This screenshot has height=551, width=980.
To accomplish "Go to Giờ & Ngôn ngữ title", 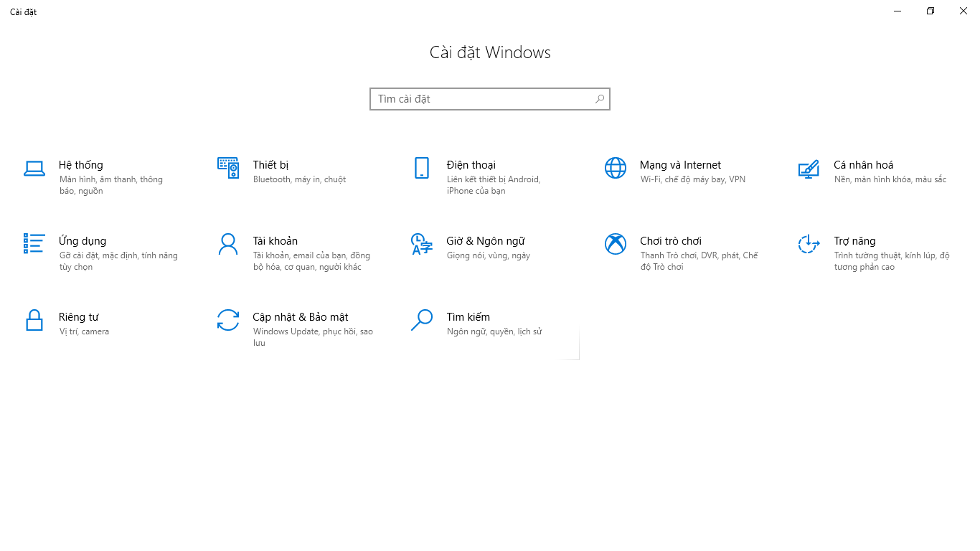I will pos(486,241).
